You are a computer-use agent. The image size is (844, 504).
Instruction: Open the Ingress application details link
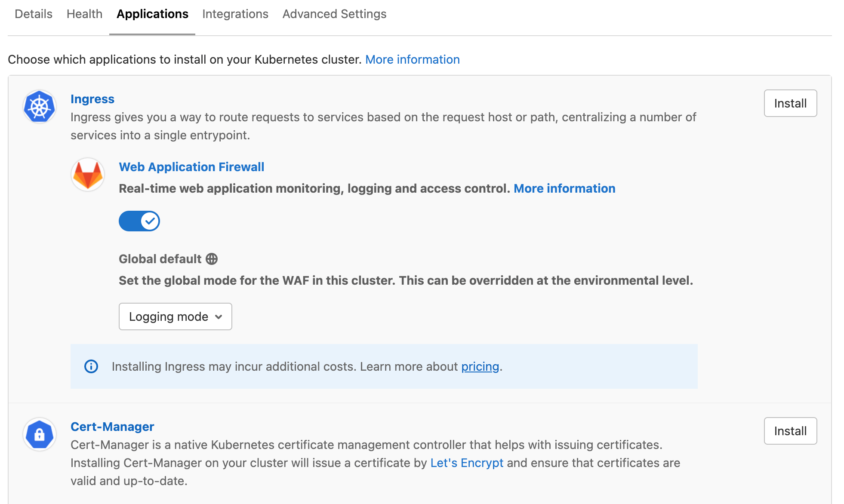point(92,99)
